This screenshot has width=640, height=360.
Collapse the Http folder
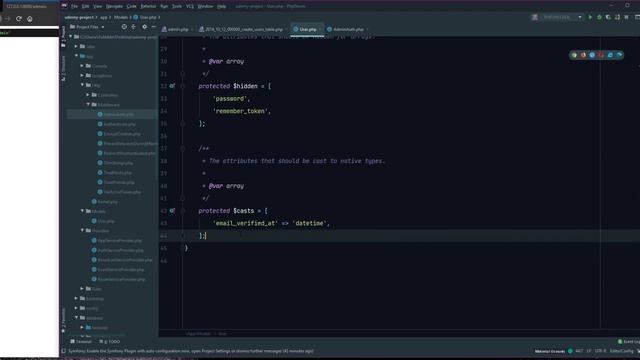click(x=82, y=85)
